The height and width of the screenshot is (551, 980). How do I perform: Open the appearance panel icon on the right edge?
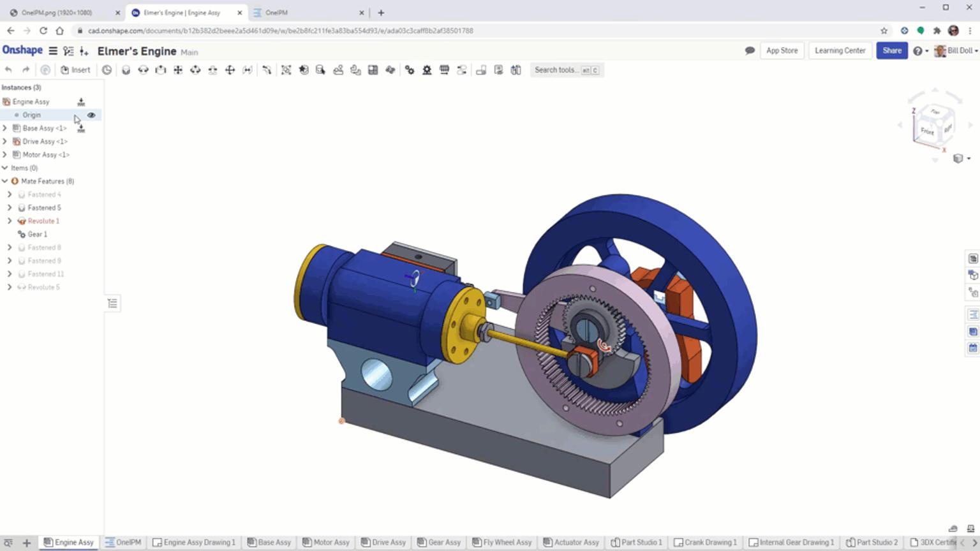pyautogui.click(x=972, y=275)
